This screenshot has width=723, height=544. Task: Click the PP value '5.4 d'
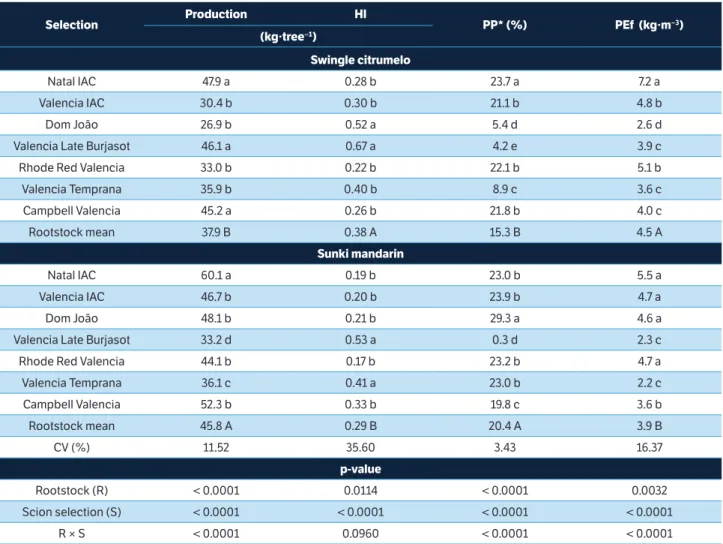click(x=504, y=124)
